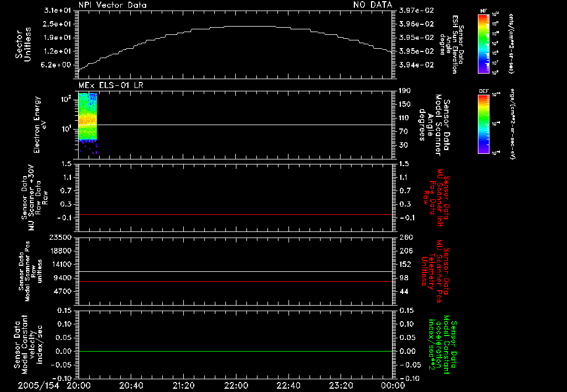Select the green 'Model Constant acceleration' axis title
This screenshot has height=392, width=567.
click(x=443, y=344)
